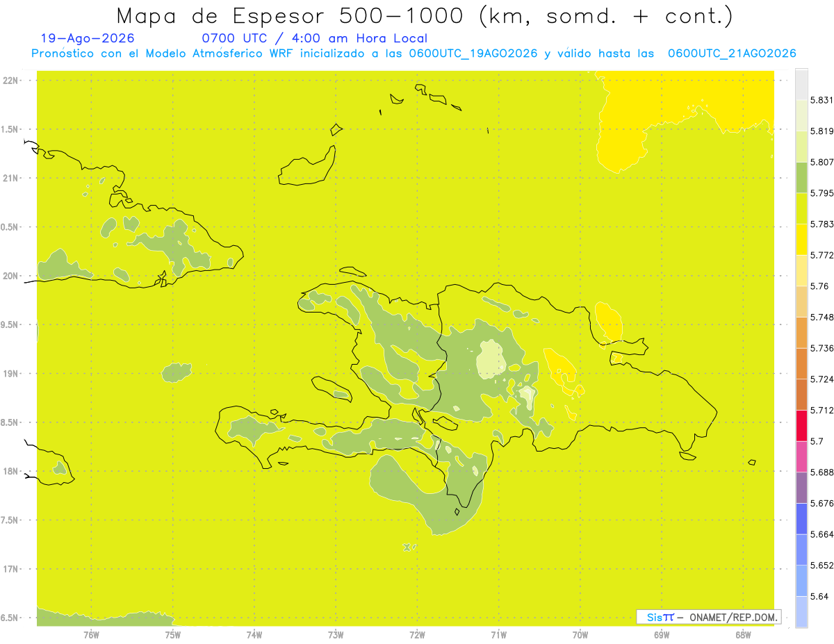Screen dimensions: 834x644
Task: Click the legend value '5.819'
Action: pos(822,131)
